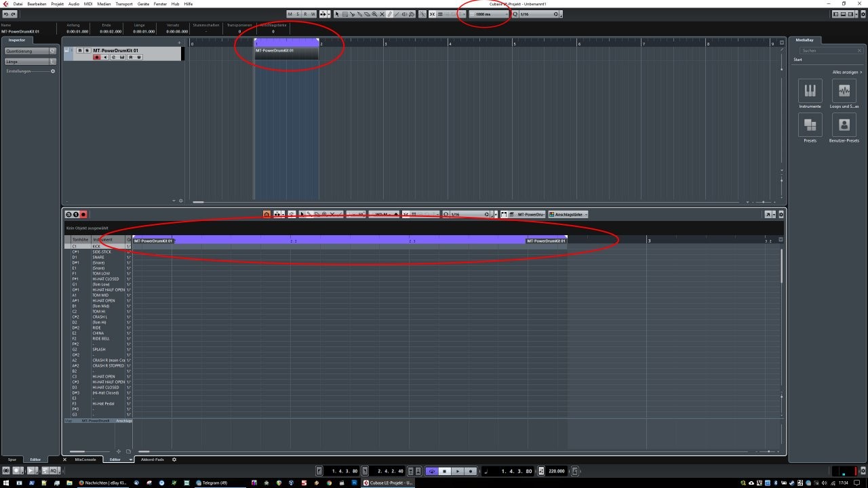Switch to the Akkord-Pads tab
The width and height of the screenshot is (868, 488).
pos(152,460)
